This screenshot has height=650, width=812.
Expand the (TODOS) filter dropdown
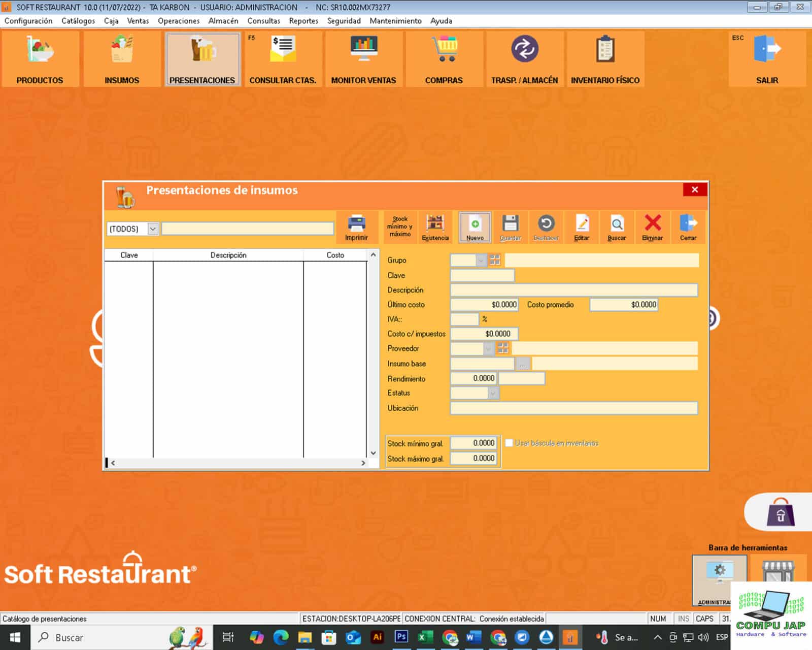[153, 229]
